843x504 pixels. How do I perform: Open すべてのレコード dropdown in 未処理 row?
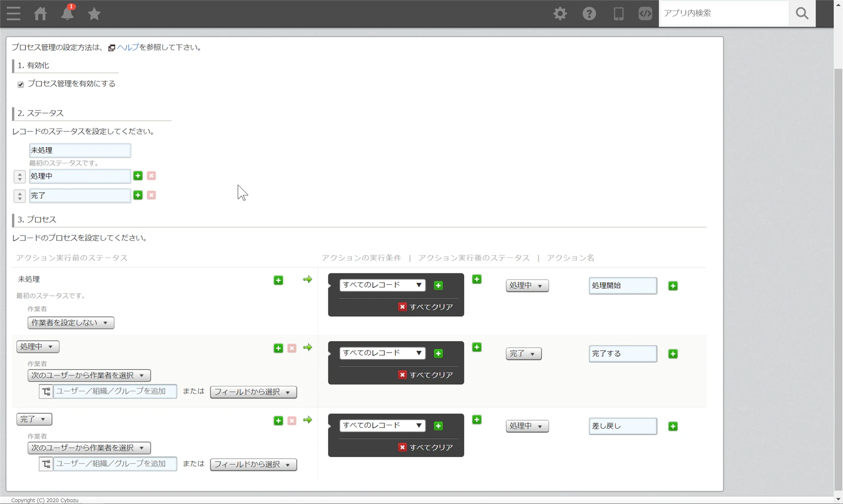pos(383,285)
